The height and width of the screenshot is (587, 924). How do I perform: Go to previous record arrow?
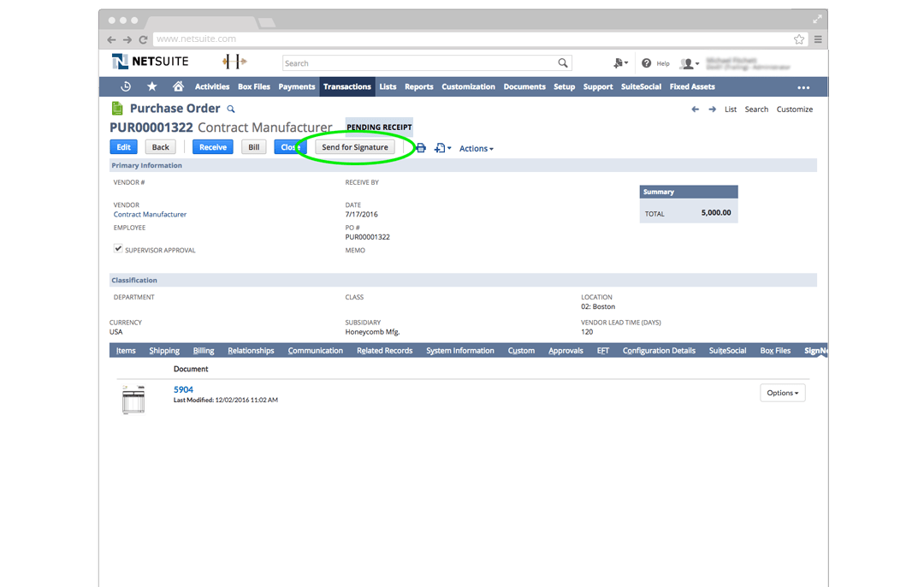[696, 110]
